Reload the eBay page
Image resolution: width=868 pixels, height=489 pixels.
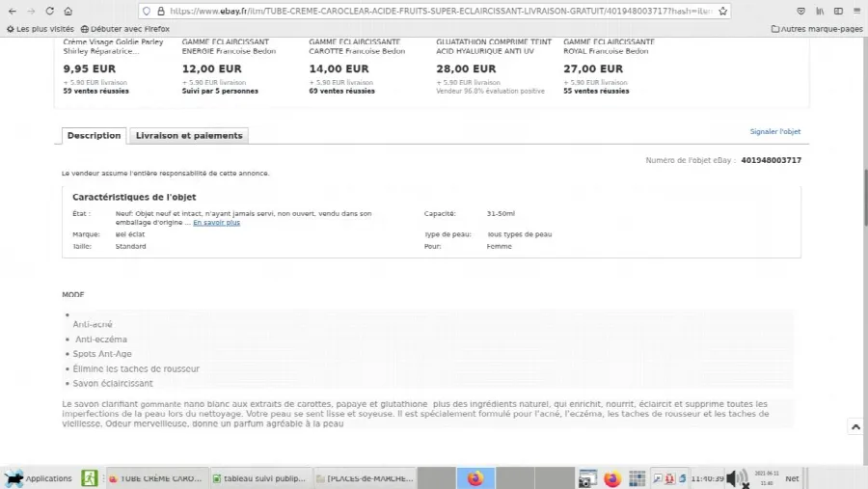(50, 11)
